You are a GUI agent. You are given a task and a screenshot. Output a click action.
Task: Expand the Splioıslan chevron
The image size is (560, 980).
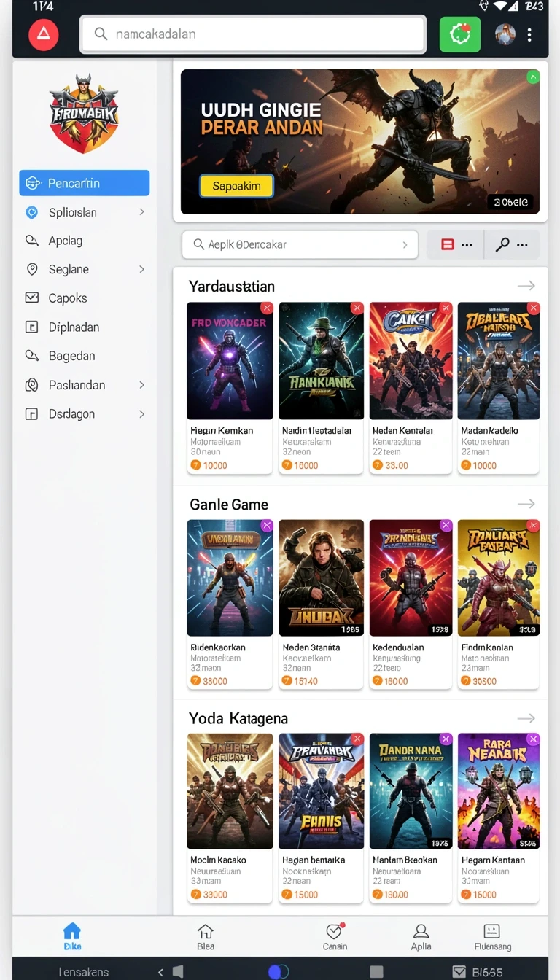[x=141, y=212]
